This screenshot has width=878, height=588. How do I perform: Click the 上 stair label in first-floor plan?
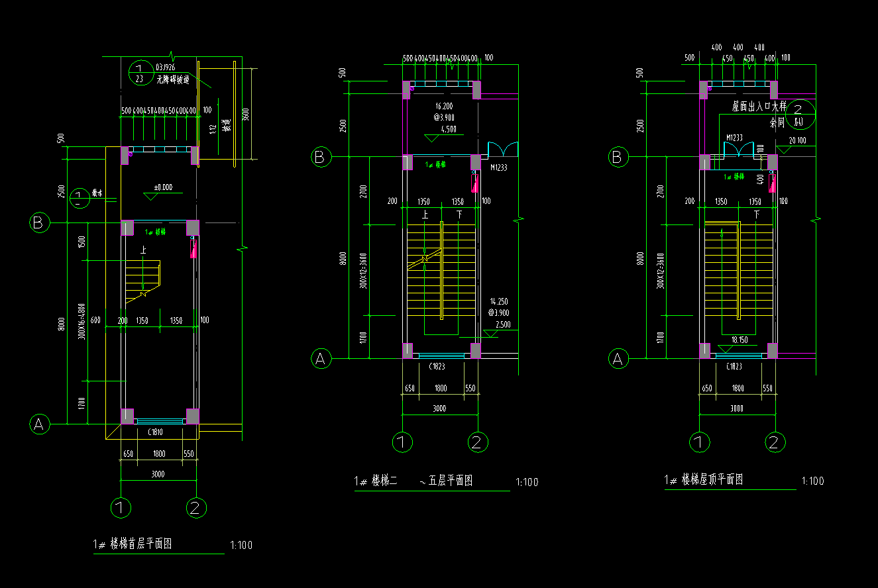143,250
